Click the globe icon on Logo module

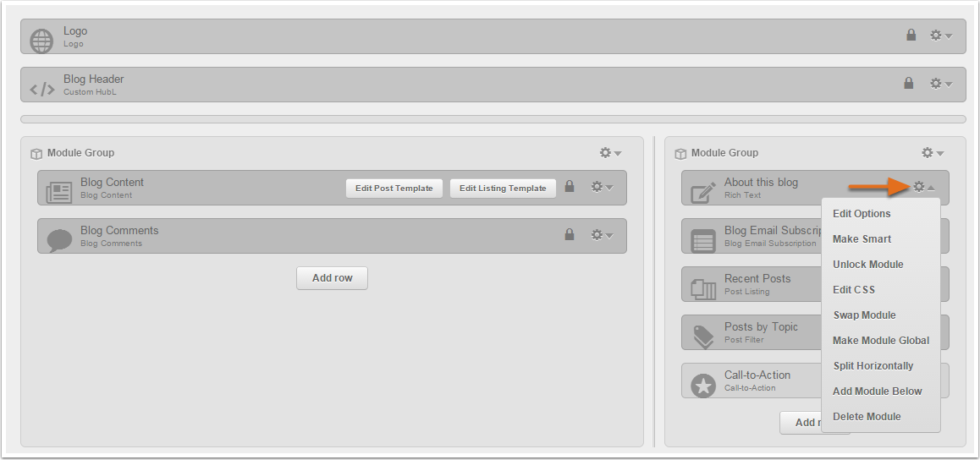pyautogui.click(x=41, y=40)
